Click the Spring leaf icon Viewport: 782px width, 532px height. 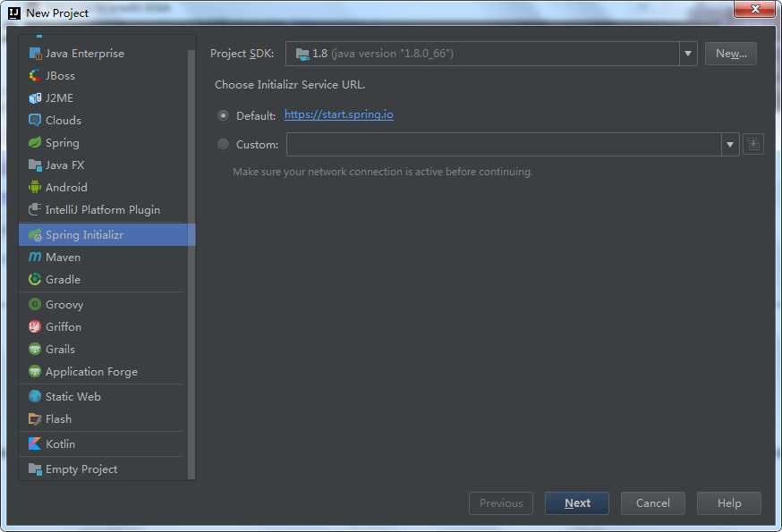tap(35, 142)
